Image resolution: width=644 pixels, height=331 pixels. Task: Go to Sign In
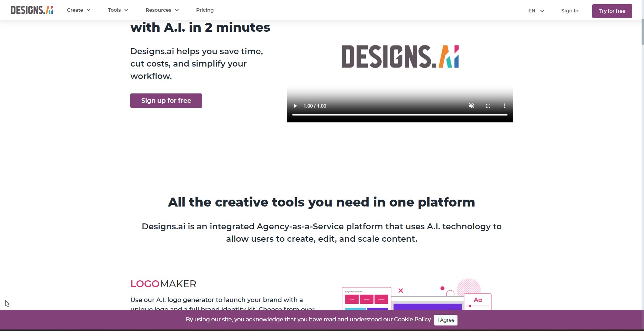coord(570,11)
